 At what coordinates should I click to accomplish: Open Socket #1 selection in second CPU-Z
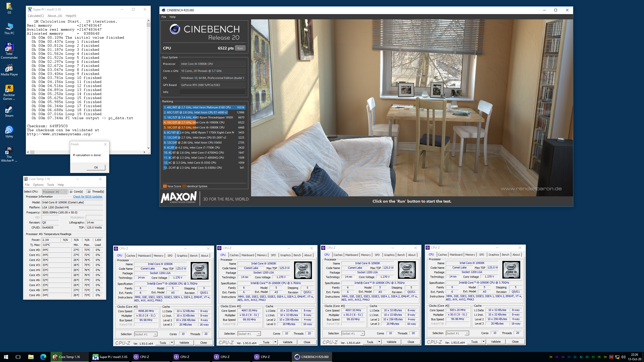249,334
